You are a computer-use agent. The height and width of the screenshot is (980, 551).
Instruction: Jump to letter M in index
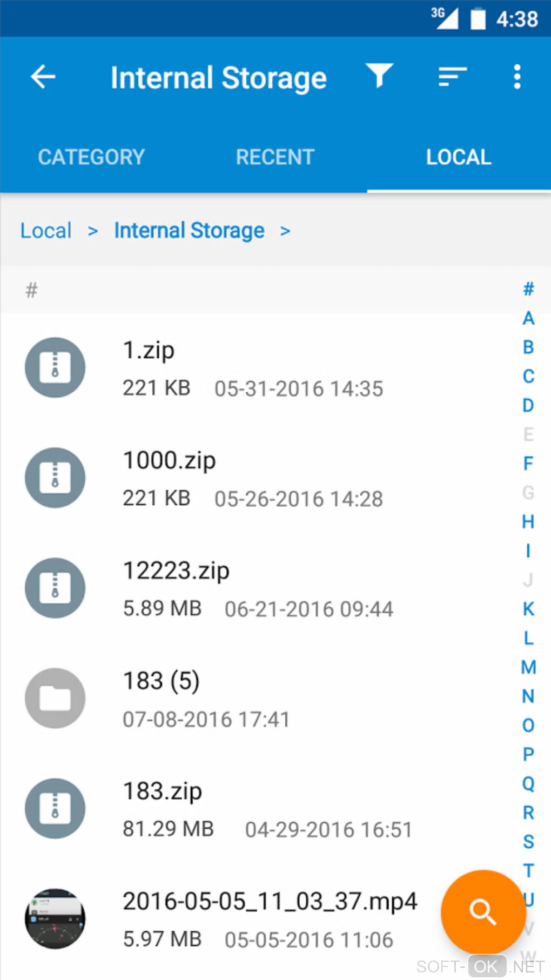528,667
